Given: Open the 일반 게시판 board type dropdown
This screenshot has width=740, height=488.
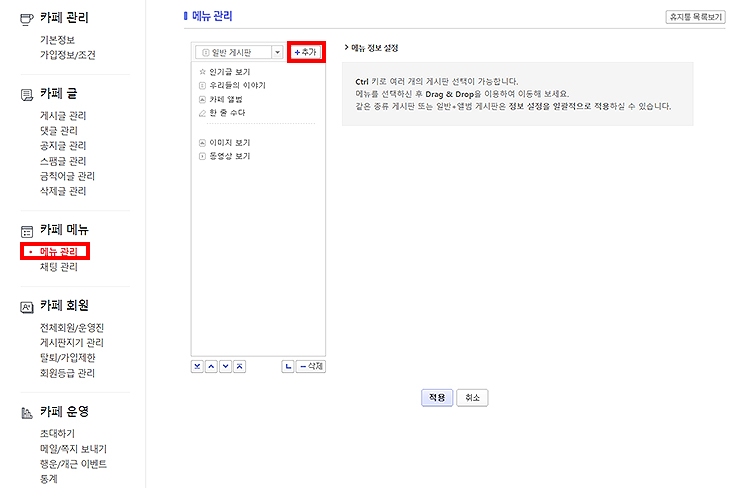Looking at the screenshot, I should pyautogui.click(x=239, y=52).
